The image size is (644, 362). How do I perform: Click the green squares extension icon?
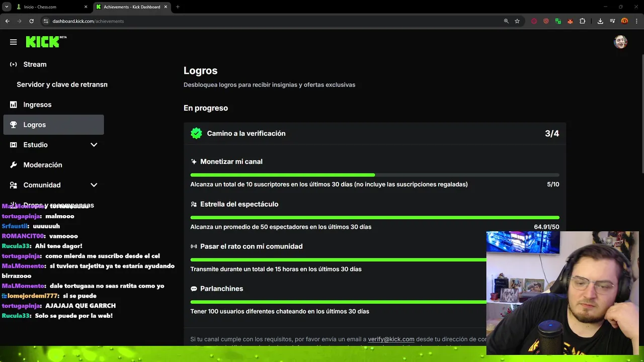click(x=558, y=21)
